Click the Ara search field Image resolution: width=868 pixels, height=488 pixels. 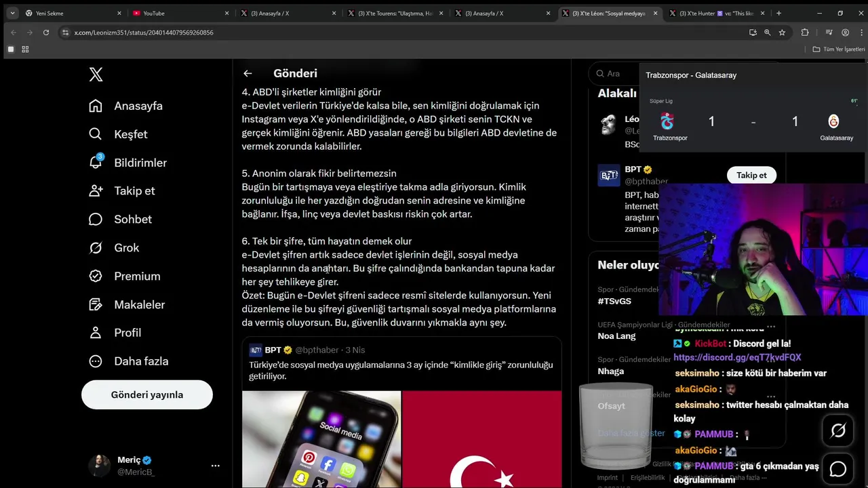coord(614,73)
